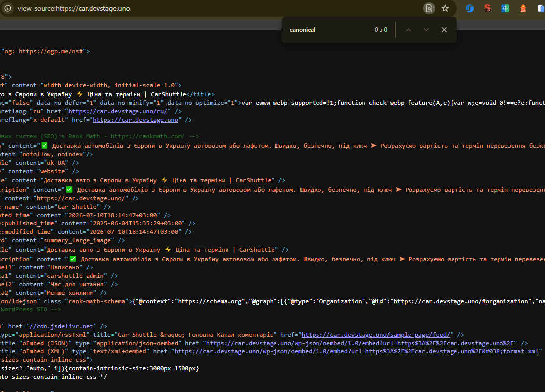Click the text "summary_large_image"
Screen dimensions: 545x392
77,240
